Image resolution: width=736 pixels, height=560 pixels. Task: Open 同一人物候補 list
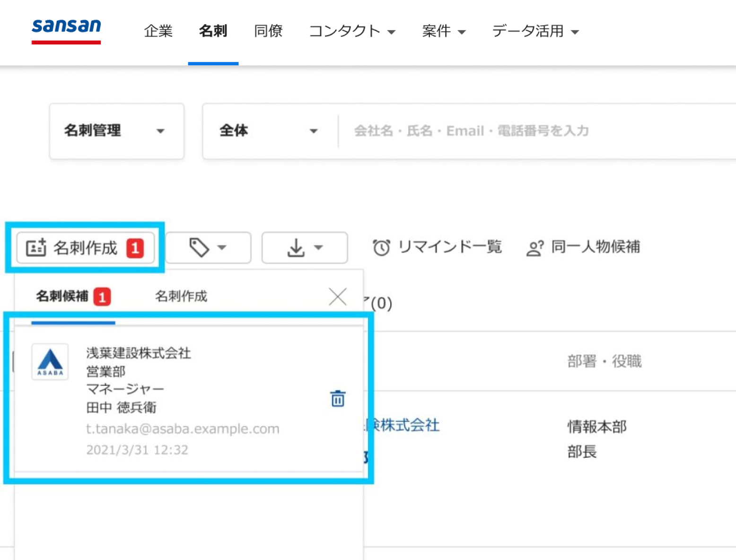[x=583, y=247]
